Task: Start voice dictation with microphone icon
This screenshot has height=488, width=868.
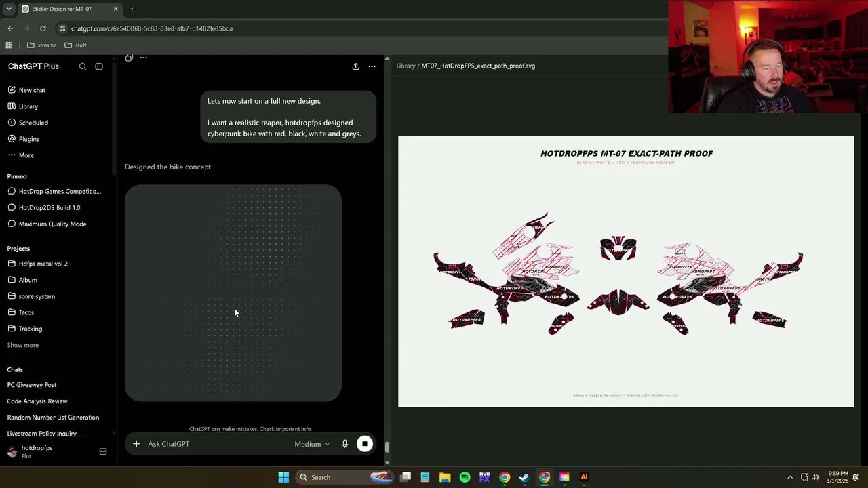Action: click(344, 444)
